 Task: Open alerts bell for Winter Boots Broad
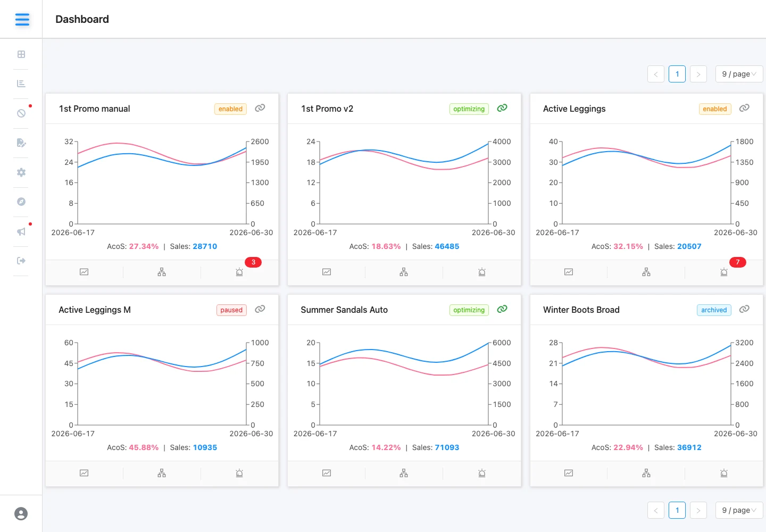[724, 473]
